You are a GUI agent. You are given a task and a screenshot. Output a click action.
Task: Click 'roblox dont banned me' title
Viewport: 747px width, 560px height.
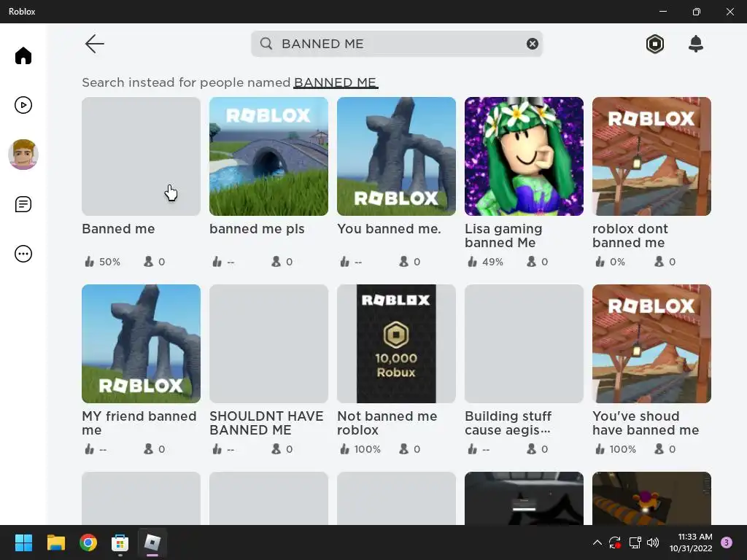click(630, 236)
